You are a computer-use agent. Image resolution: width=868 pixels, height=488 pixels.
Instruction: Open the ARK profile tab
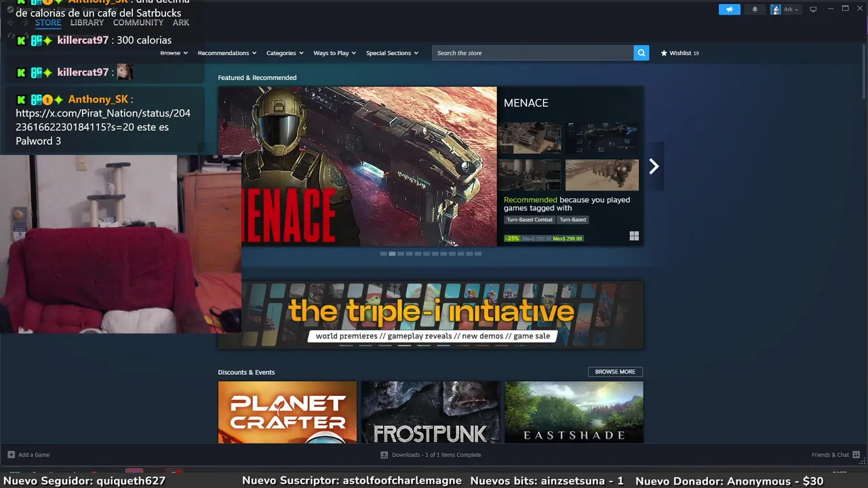pyautogui.click(x=181, y=22)
